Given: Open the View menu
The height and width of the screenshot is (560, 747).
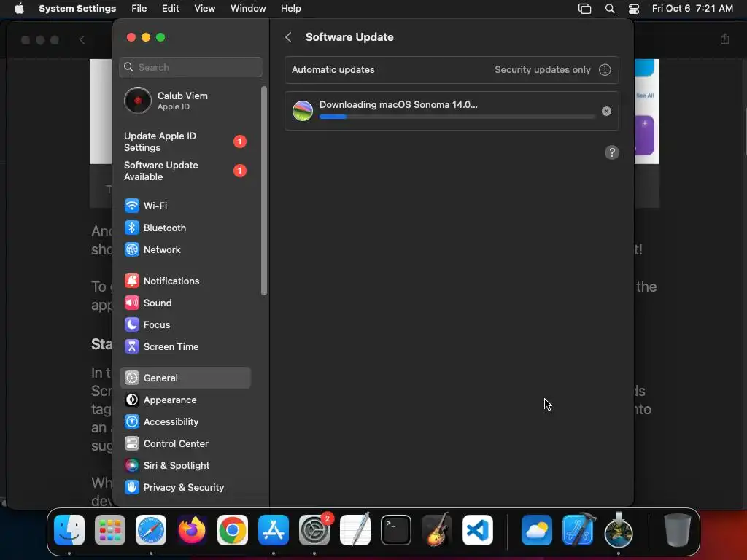Looking at the screenshot, I should tap(204, 9).
